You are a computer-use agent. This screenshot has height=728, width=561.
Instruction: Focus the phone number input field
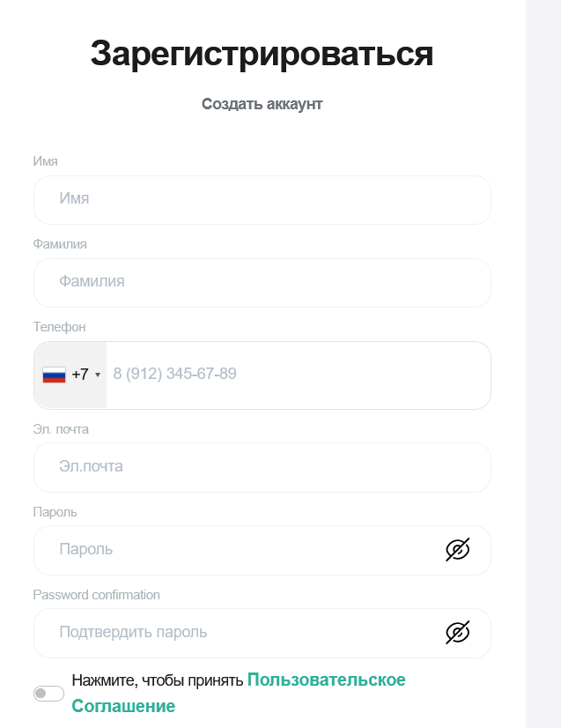[x=297, y=375]
